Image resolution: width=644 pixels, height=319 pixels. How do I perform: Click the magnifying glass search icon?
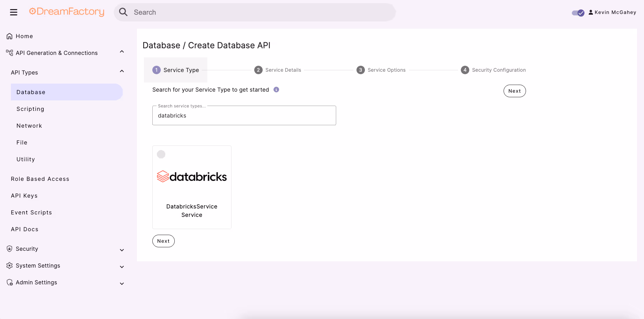(123, 12)
